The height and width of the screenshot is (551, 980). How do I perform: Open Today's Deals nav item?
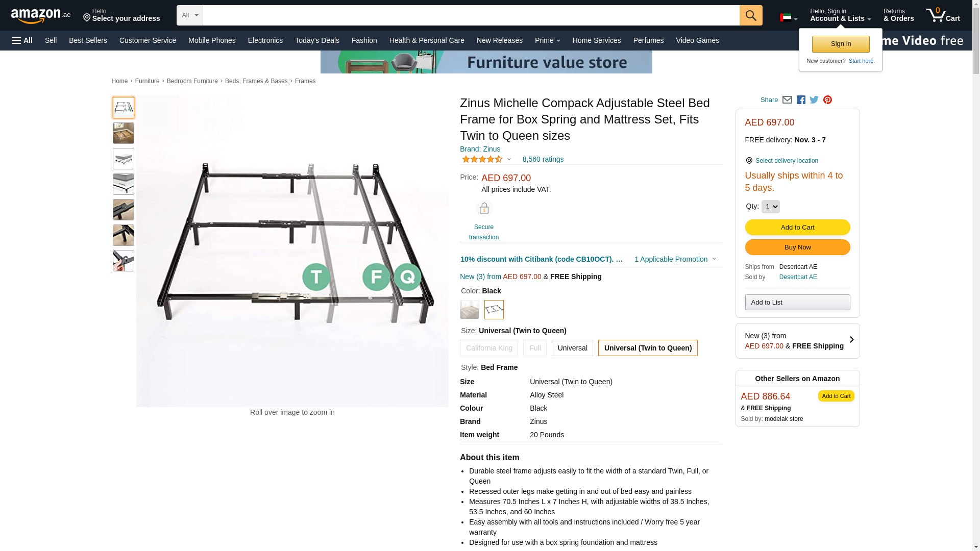[317, 40]
